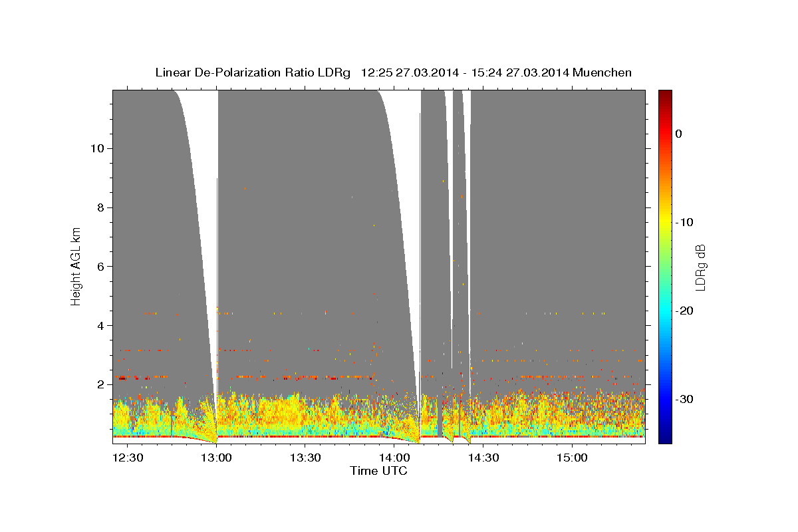Select the date range text '12:25 27.03.2014'
Screen dimensions: 798x532
click(410, 72)
